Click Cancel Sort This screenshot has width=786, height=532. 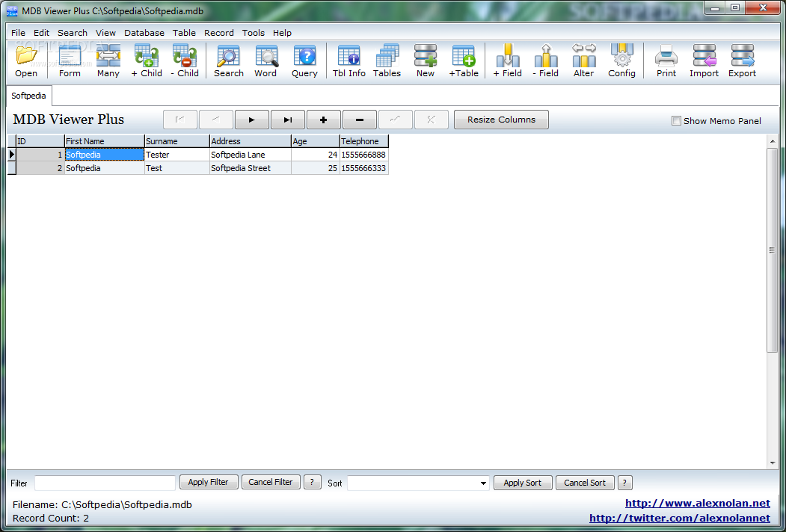pos(585,483)
